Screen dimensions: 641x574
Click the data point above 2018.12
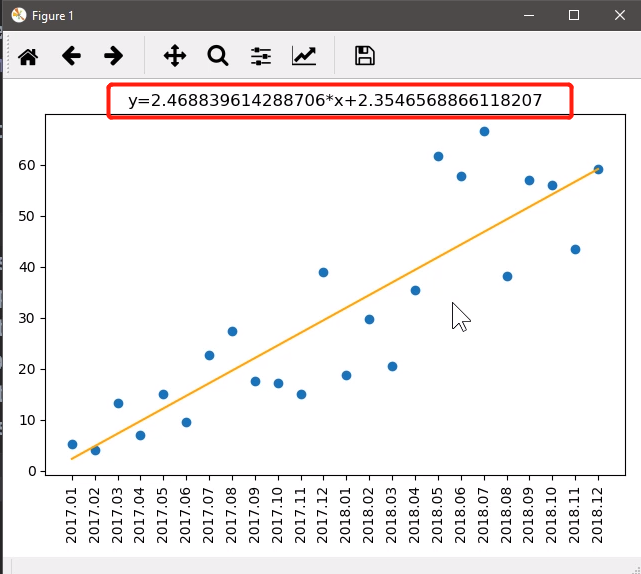click(x=598, y=170)
